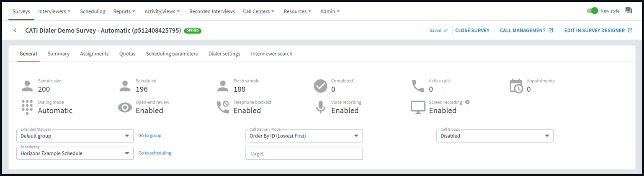
Task: Click the Screen recording info icon
Action: point(467,102)
